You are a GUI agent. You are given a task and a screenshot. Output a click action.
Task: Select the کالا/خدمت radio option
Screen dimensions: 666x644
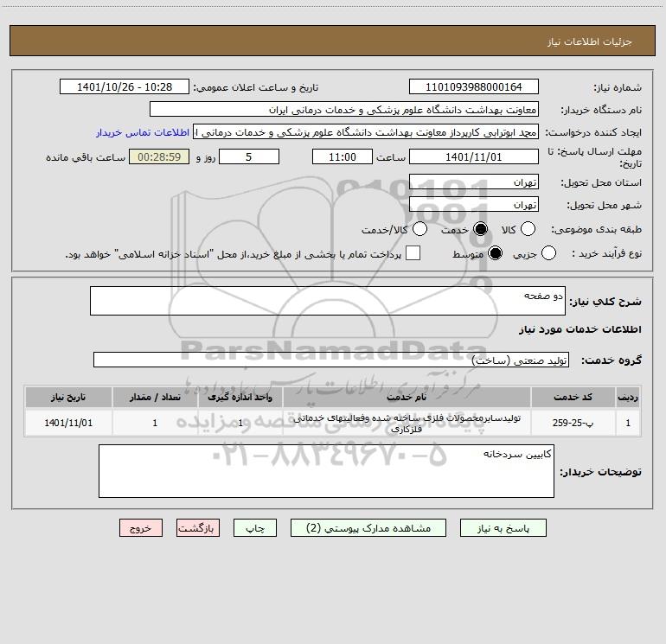click(x=420, y=229)
